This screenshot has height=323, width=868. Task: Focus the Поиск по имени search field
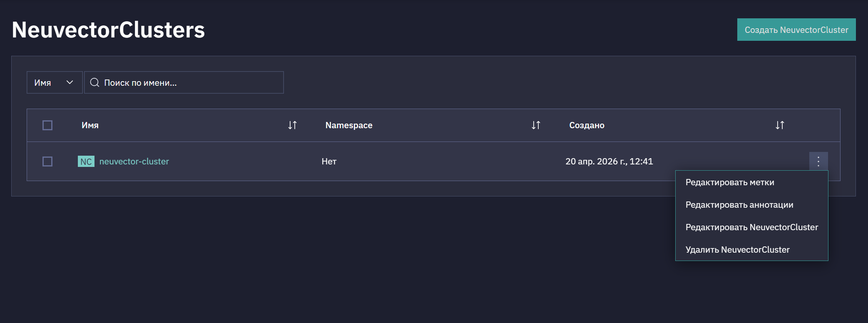184,82
